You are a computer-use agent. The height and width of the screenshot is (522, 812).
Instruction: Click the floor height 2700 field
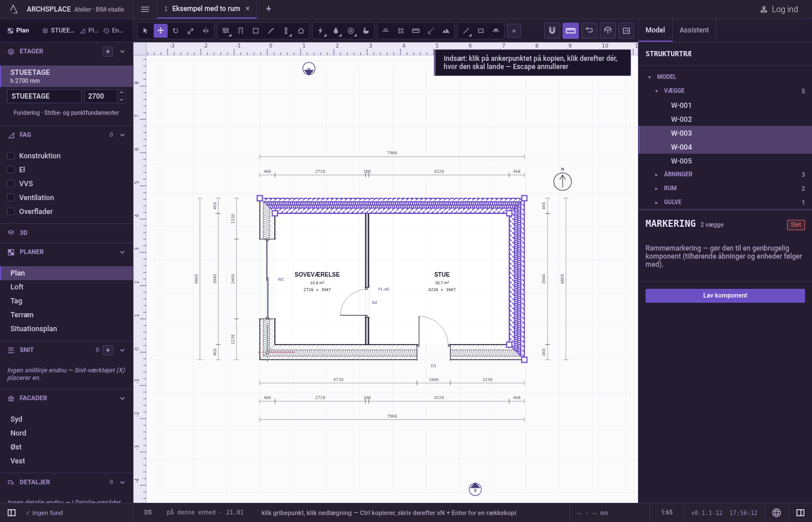coord(101,96)
